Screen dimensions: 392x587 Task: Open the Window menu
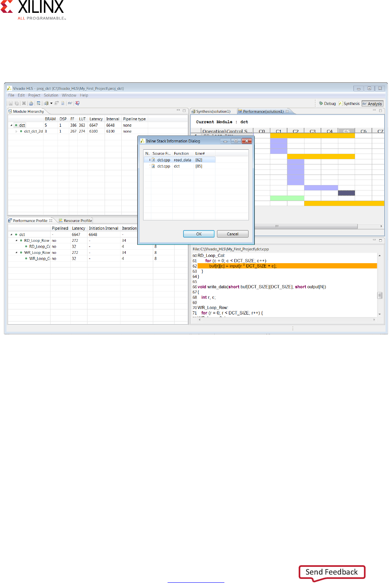(x=69, y=95)
